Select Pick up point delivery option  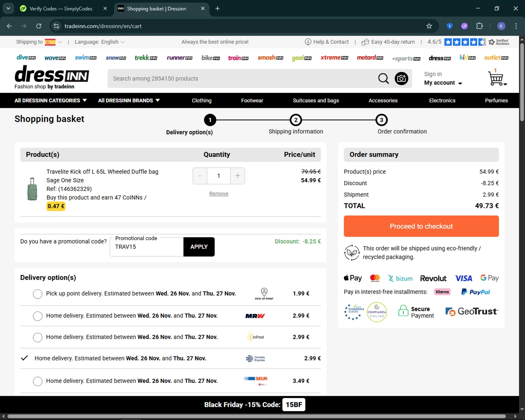click(37, 294)
